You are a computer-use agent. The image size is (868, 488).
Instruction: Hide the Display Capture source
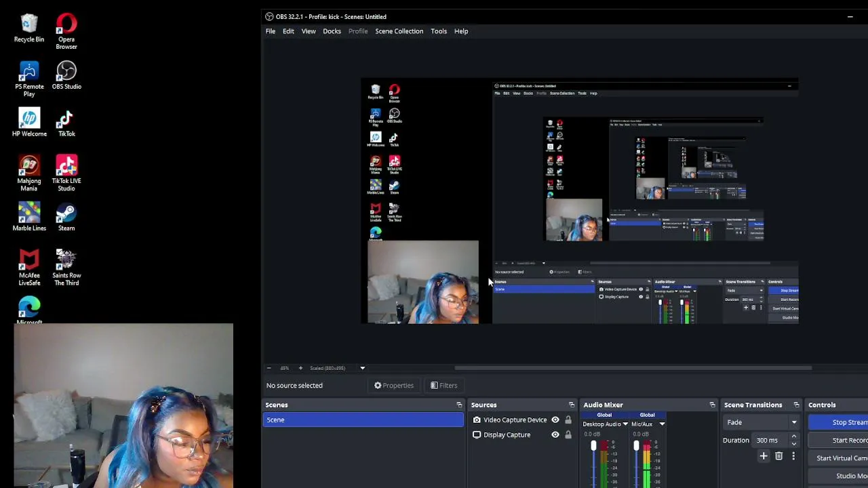tap(555, 434)
